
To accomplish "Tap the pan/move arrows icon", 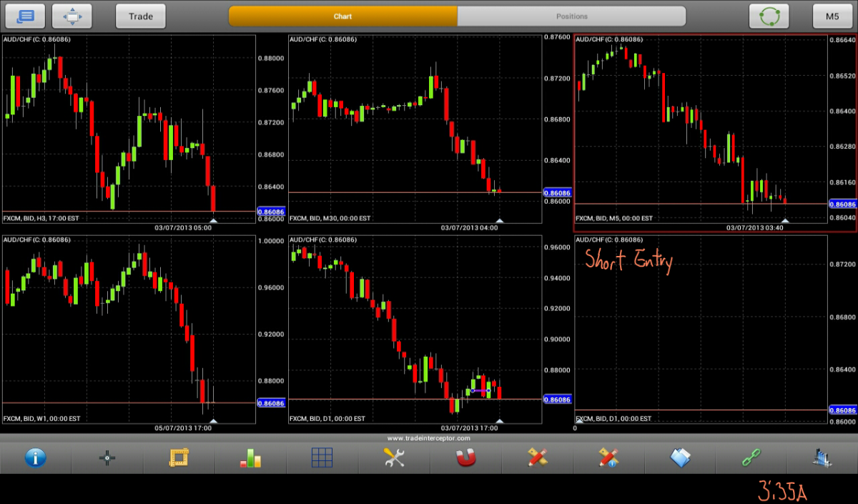I will coord(72,16).
